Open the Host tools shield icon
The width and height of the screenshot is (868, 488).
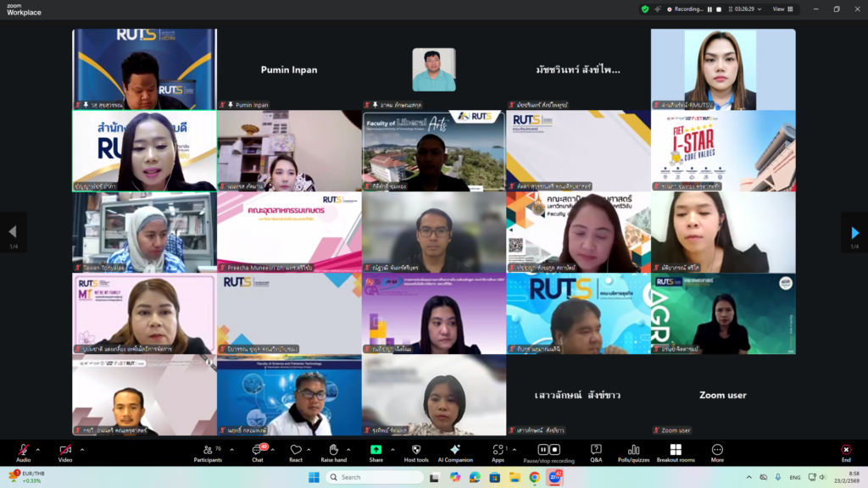click(415, 450)
